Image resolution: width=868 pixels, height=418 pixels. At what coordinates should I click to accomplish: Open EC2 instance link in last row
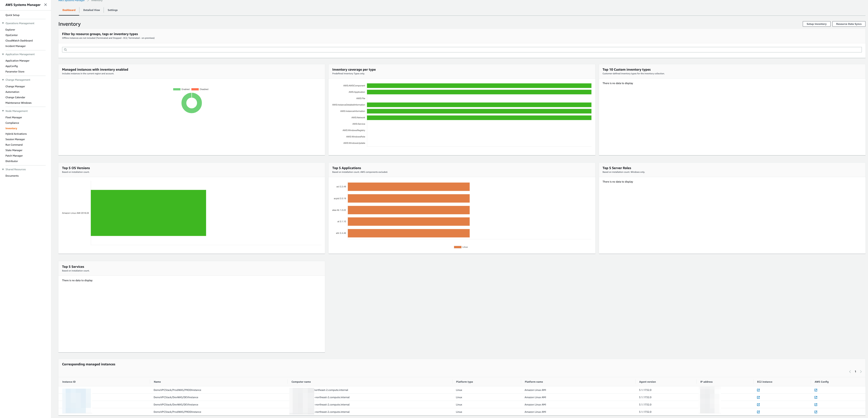[758, 412]
